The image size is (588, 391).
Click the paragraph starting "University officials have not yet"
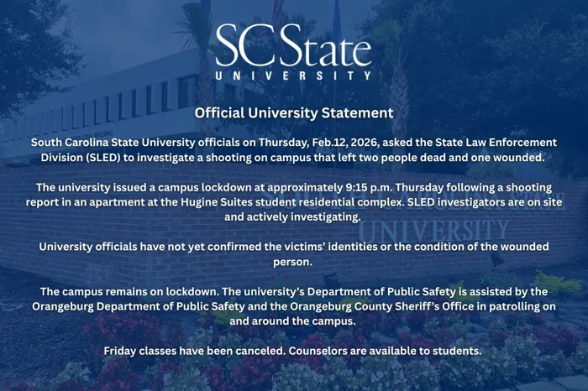tap(294, 253)
